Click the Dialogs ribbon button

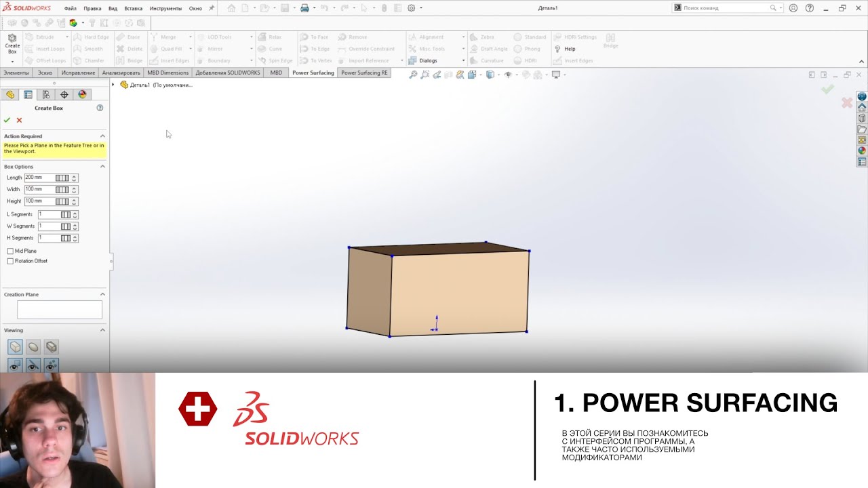click(423, 60)
